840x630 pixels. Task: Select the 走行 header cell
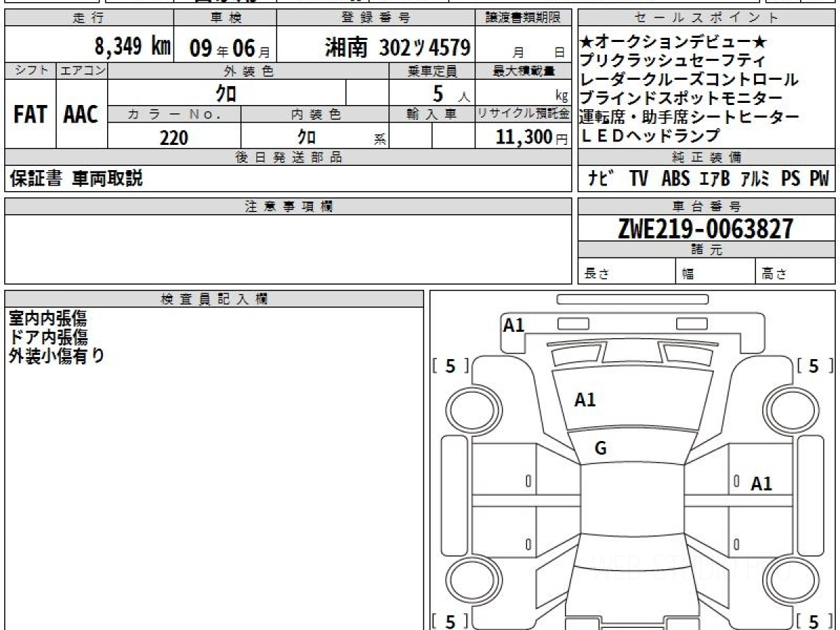coord(88,18)
